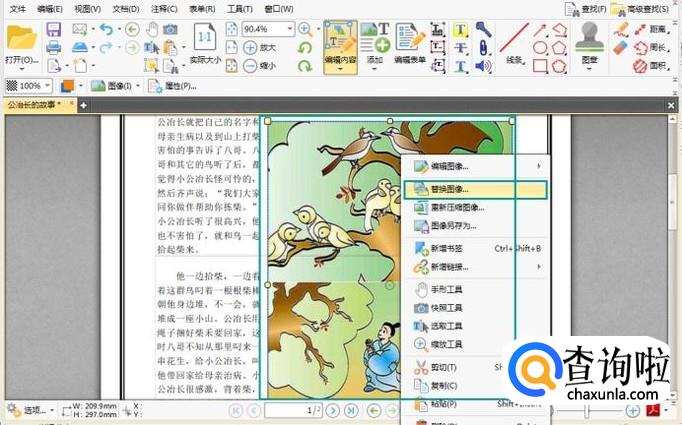Viewport: 682px width, 425px height.
Task: Click the scanner icon
Action: click(80, 47)
